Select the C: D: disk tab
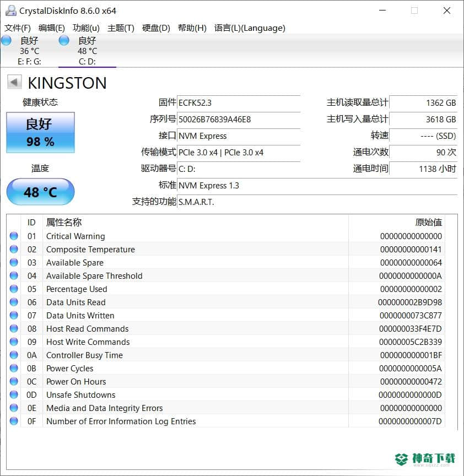This screenshot has width=464, height=476. (87, 51)
